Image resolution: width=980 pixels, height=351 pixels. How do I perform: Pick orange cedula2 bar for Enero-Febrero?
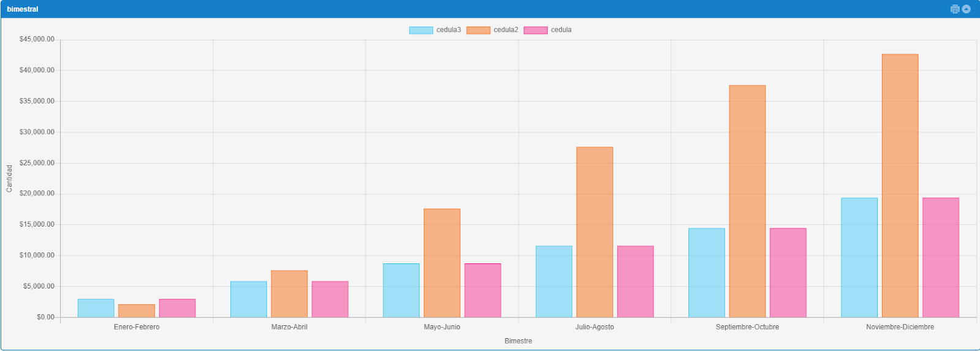(137, 311)
